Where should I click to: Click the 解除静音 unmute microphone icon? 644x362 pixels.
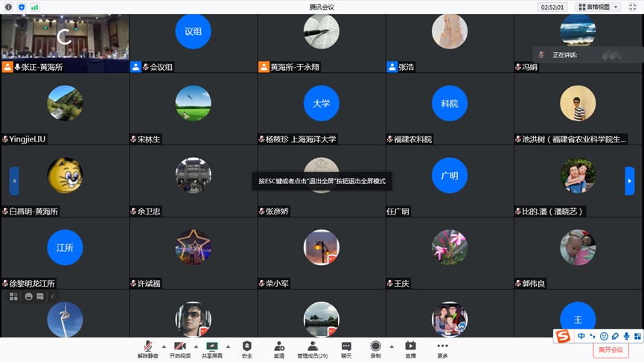pos(148,347)
